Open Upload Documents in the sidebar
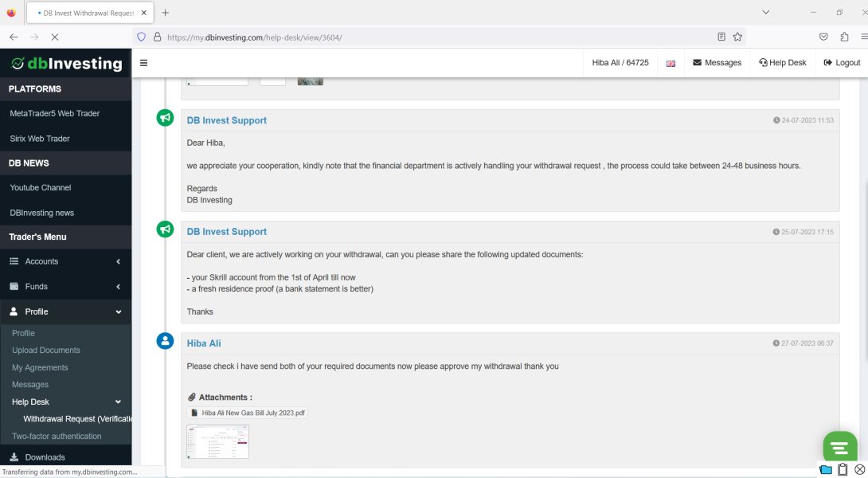 coord(46,350)
